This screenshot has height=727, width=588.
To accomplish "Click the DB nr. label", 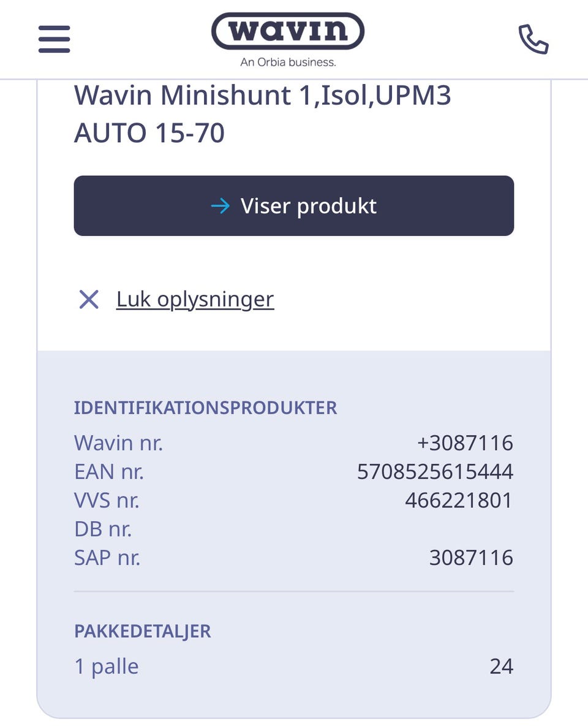I will pos(103,529).
